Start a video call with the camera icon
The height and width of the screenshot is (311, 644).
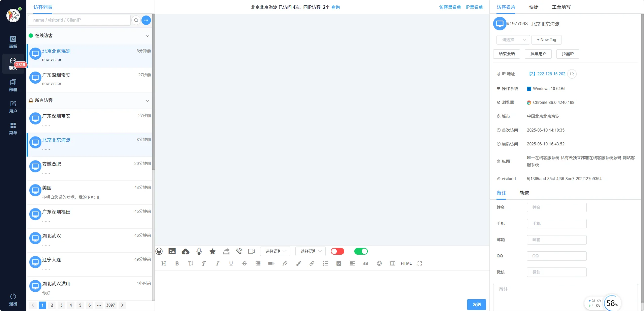pyautogui.click(x=251, y=251)
